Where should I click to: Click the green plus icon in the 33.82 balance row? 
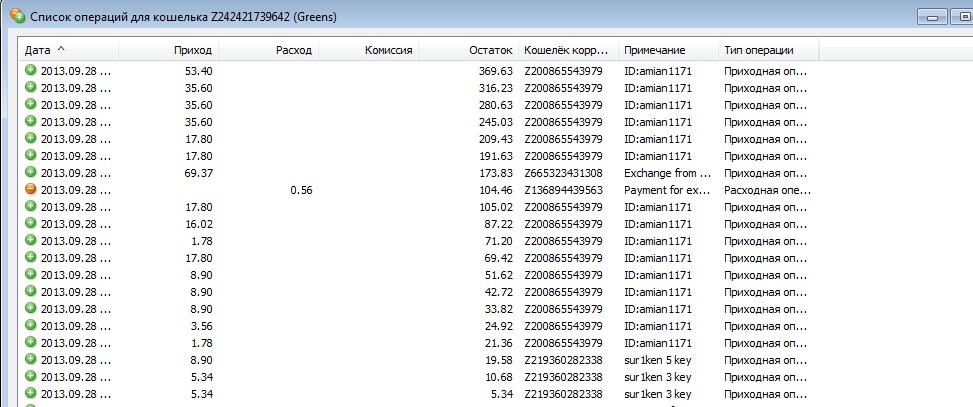(x=30, y=308)
